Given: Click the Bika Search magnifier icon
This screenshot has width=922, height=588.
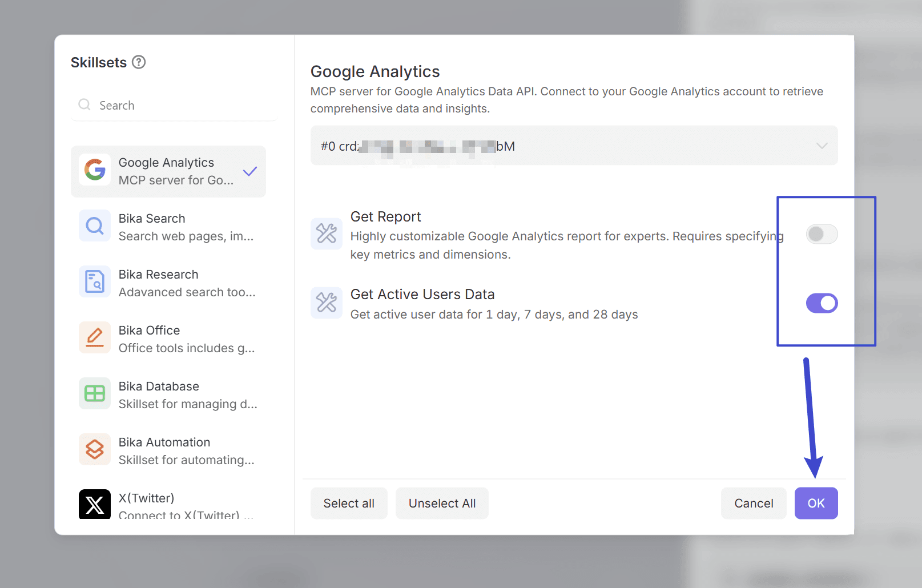Looking at the screenshot, I should 95,226.
